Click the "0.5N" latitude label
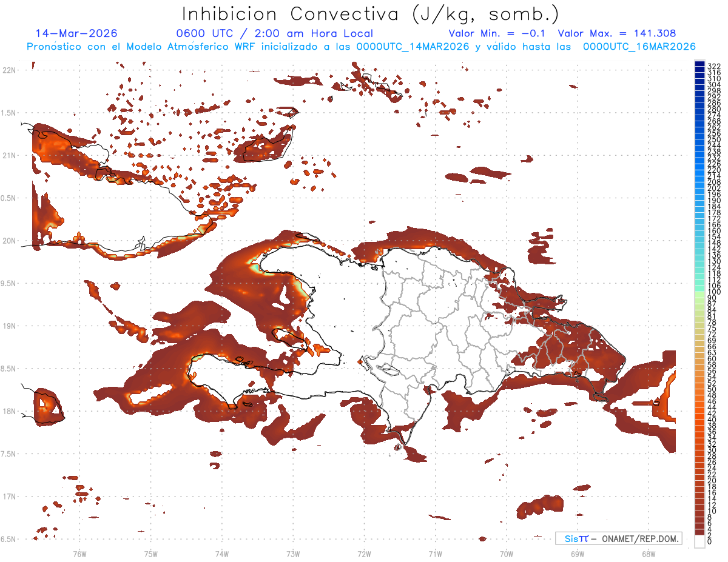Viewport: 728px width, 562px height. [x=8, y=198]
